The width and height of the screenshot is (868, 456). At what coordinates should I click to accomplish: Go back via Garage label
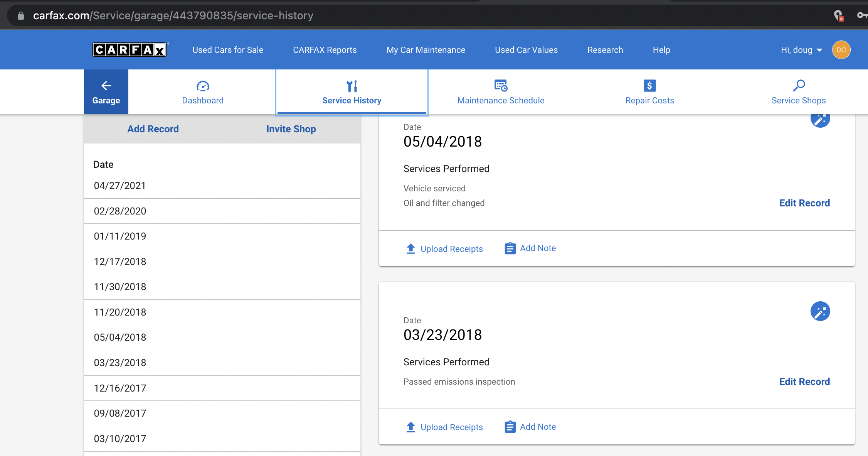(x=106, y=100)
